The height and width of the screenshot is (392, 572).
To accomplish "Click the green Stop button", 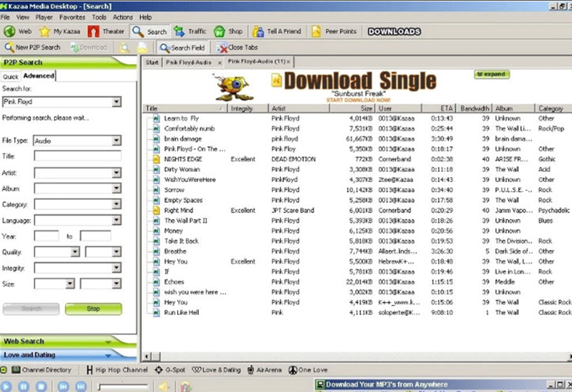I will 93,309.
